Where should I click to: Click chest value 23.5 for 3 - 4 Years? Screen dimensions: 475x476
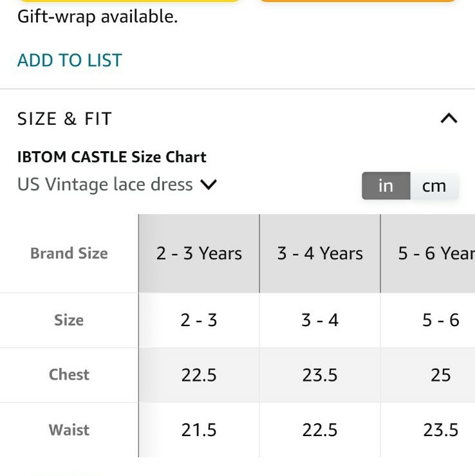[320, 375]
